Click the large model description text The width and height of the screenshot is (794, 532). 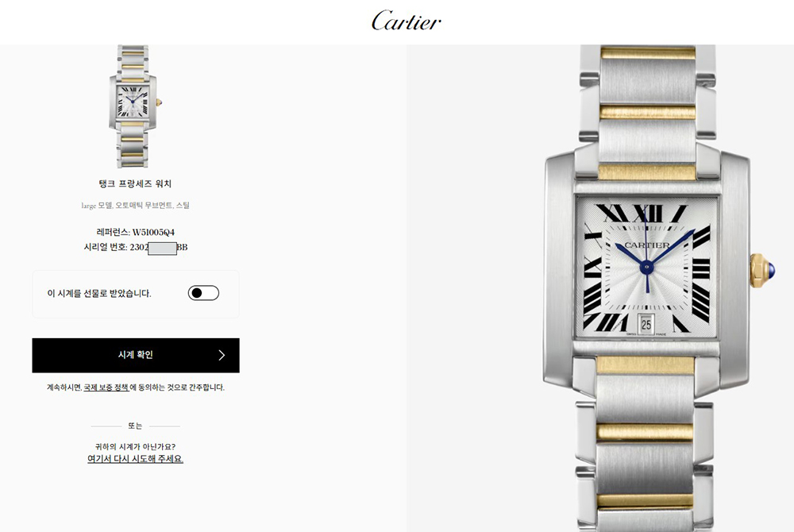[135, 205]
